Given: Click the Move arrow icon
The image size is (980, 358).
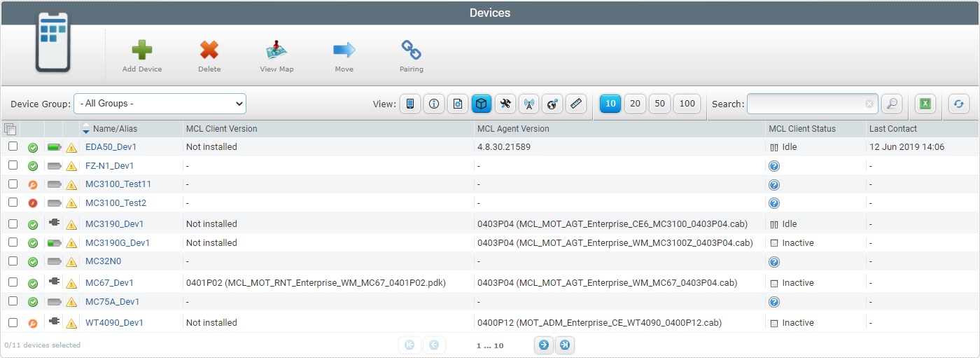Looking at the screenshot, I should coord(344,50).
